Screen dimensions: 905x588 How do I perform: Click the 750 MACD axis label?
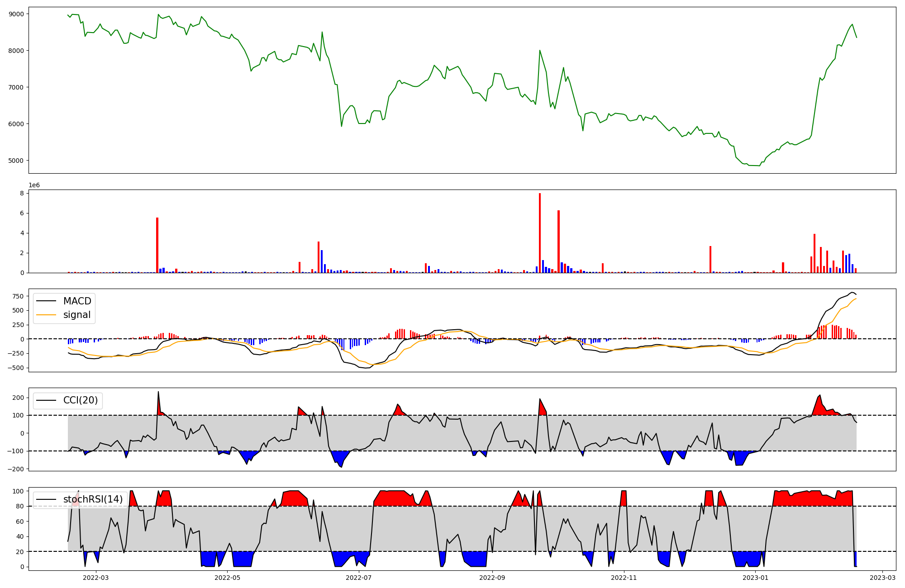[18, 296]
